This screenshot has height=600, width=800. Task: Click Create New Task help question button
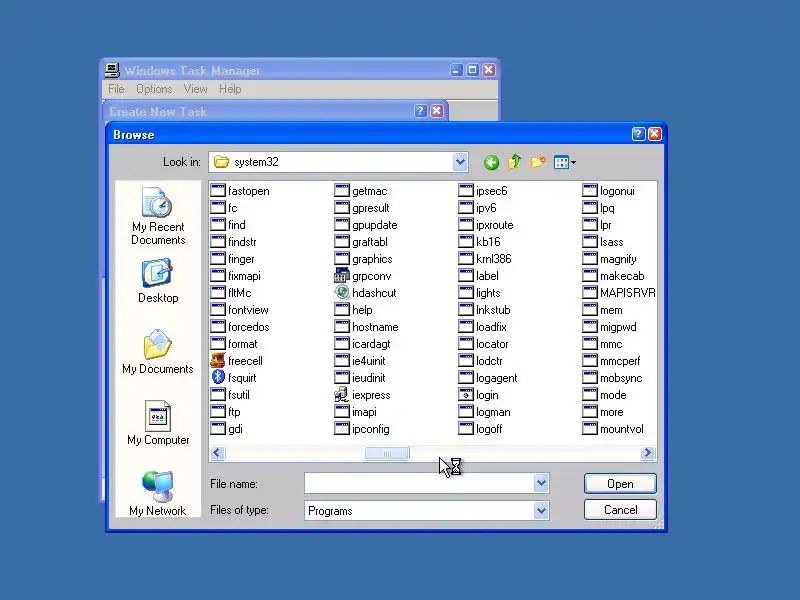coord(420,111)
